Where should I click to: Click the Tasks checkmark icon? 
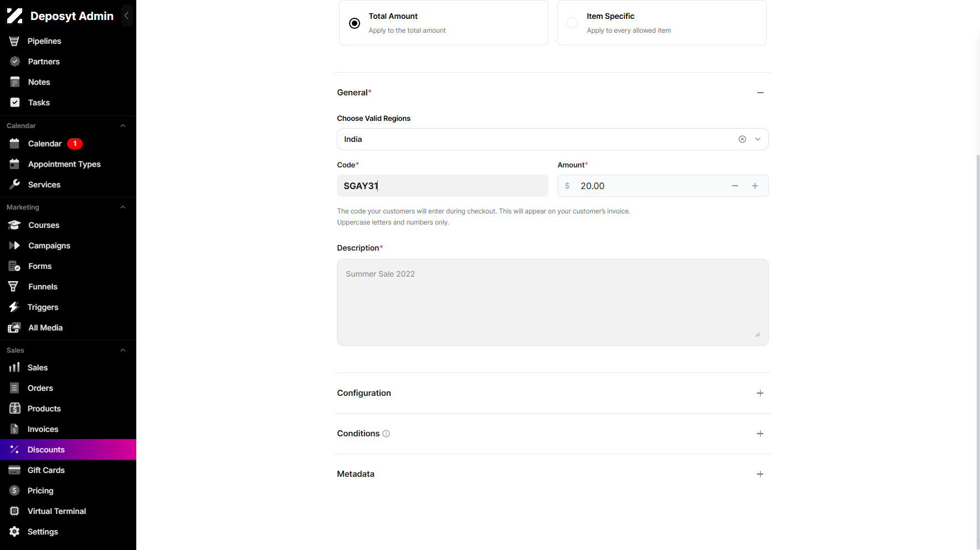pos(15,103)
